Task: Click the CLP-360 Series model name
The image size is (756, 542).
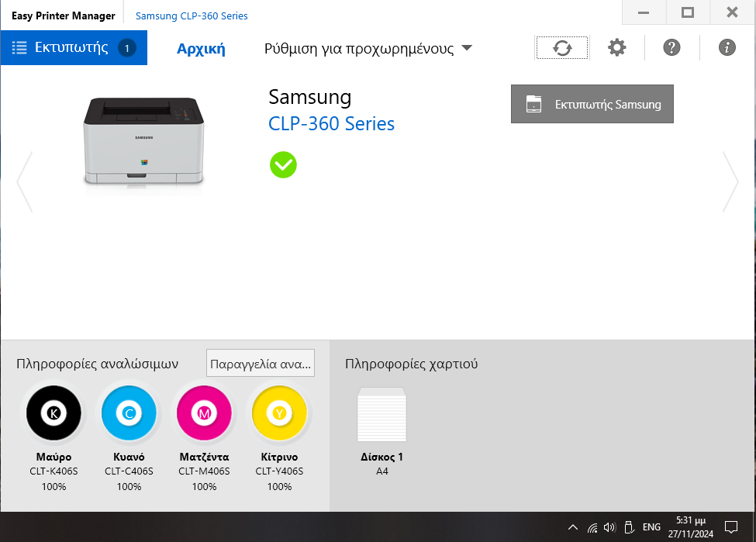Action: tap(331, 124)
